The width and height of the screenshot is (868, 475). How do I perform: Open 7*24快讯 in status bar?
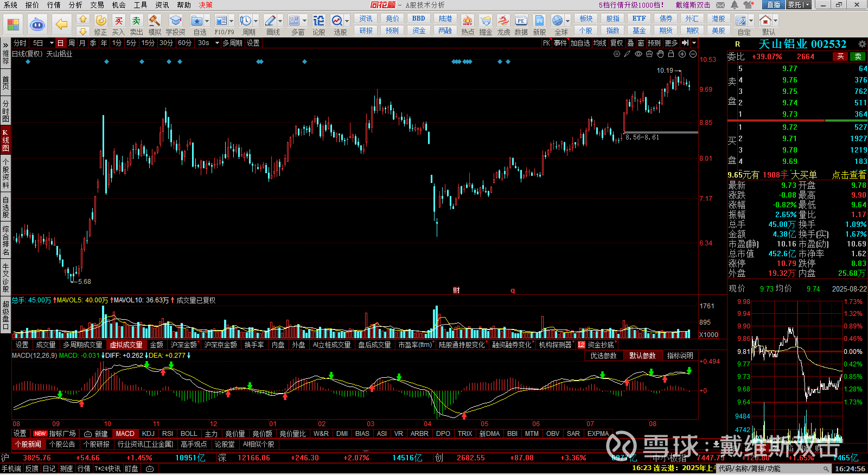[107, 468]
